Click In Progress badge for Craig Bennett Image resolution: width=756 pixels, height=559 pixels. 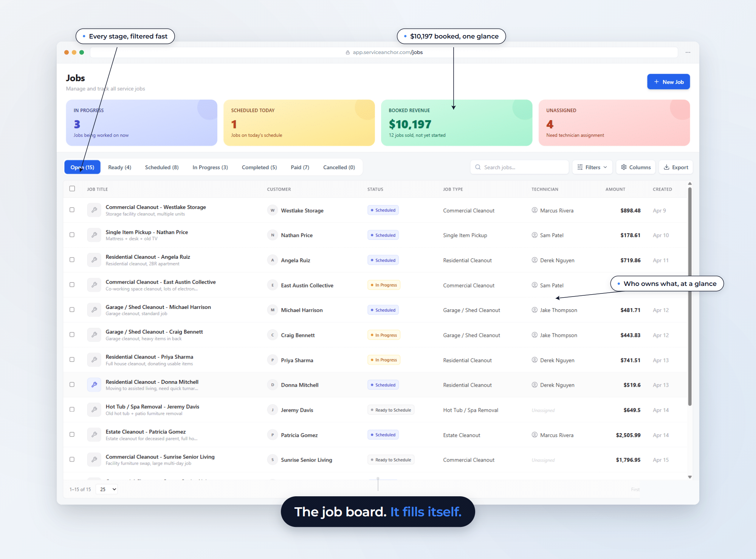[x=384, y=335]
